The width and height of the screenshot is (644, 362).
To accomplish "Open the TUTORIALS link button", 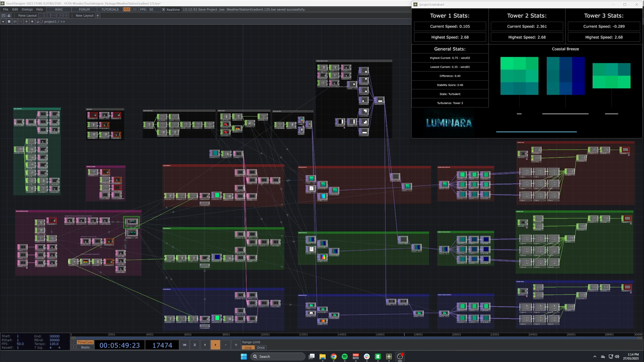I will pos(110,9).
